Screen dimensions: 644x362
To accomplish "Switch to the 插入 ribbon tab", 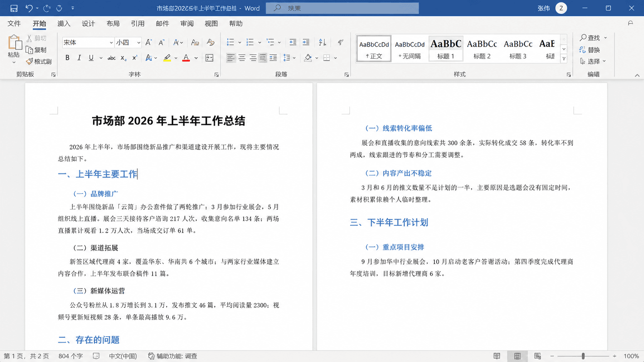I will click(x=64, y=23).
